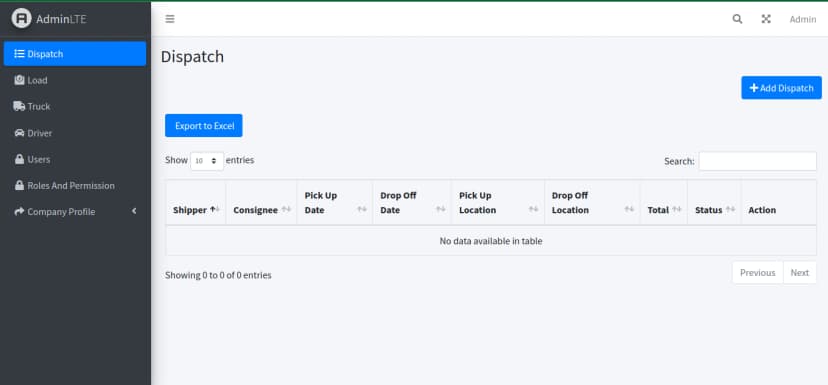Sort by Drop Off Date sort arrows

[440, 210]
